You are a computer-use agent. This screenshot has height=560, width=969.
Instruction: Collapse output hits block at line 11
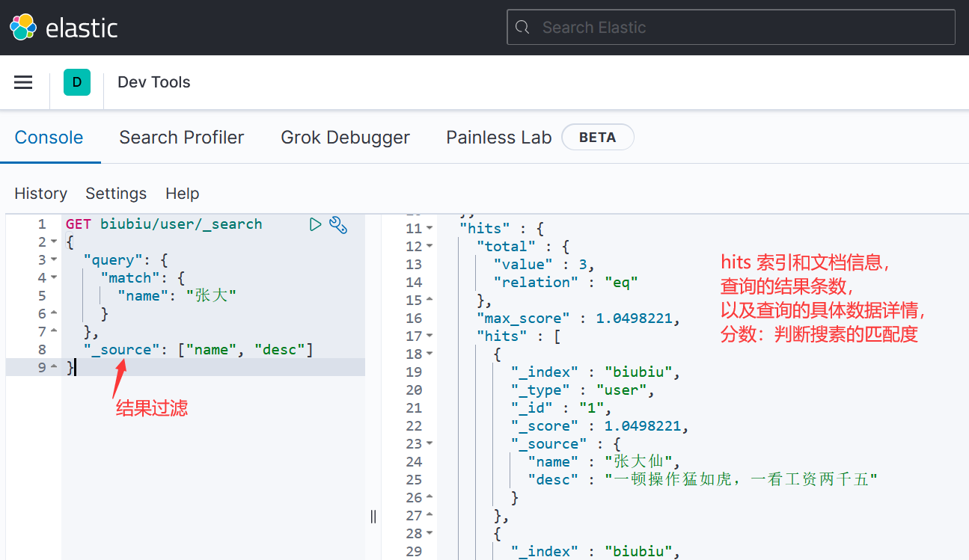tap(430, 229)
